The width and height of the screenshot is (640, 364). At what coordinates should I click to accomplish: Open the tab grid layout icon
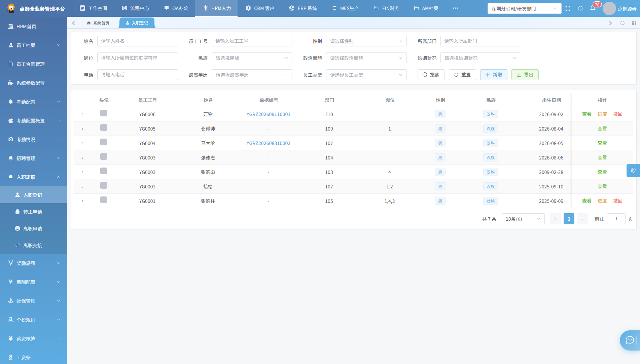[x=634, y=23]
